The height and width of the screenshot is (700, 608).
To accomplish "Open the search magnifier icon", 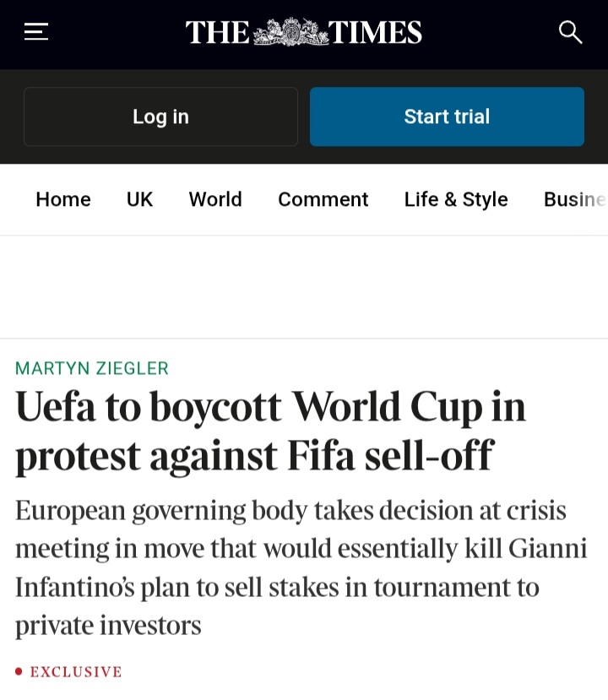I will click(x=571, y=32).
